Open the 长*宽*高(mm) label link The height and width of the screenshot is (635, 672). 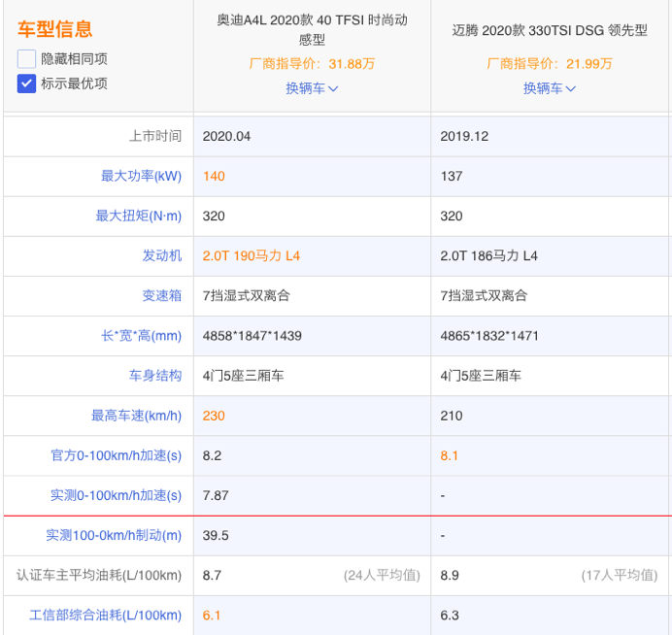[141, 336]
